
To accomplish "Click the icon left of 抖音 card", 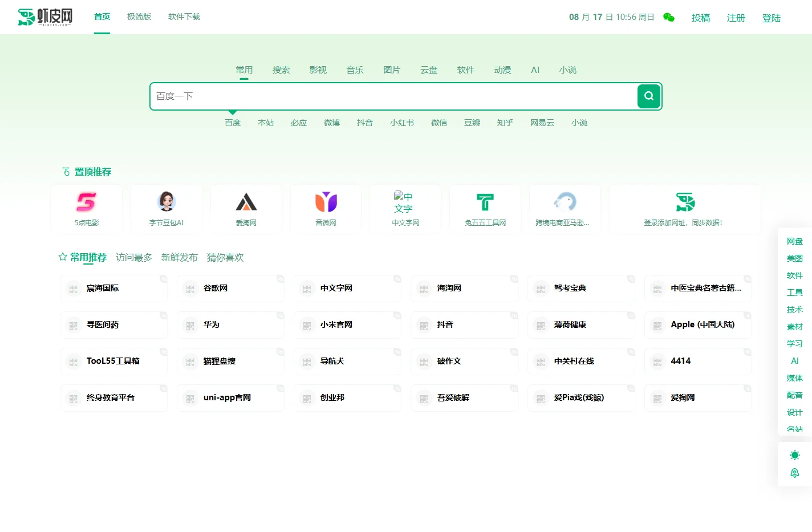I will pyautogui.click(x=424, y=326).
